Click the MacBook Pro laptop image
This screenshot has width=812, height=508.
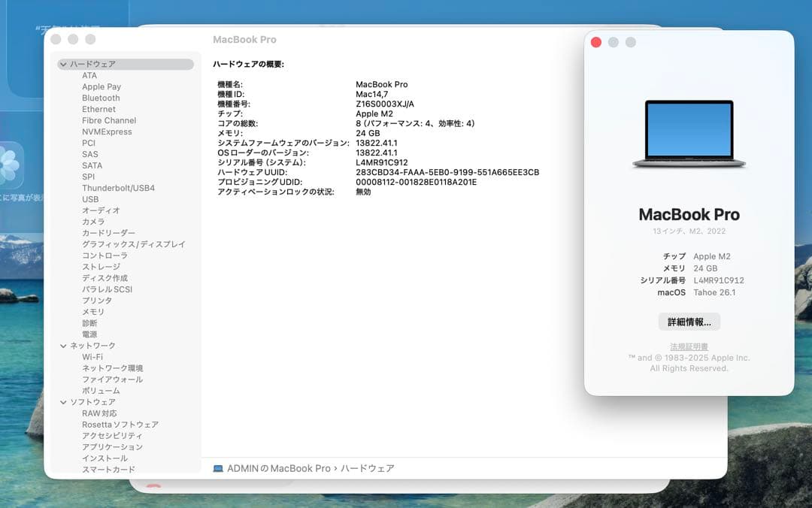pos(689,134)
